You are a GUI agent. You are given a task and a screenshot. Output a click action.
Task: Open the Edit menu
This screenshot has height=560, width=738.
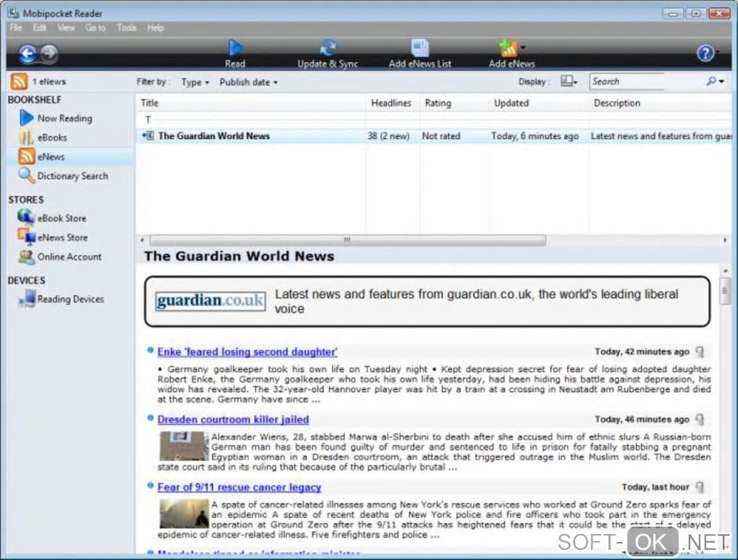tap(40, 27)
